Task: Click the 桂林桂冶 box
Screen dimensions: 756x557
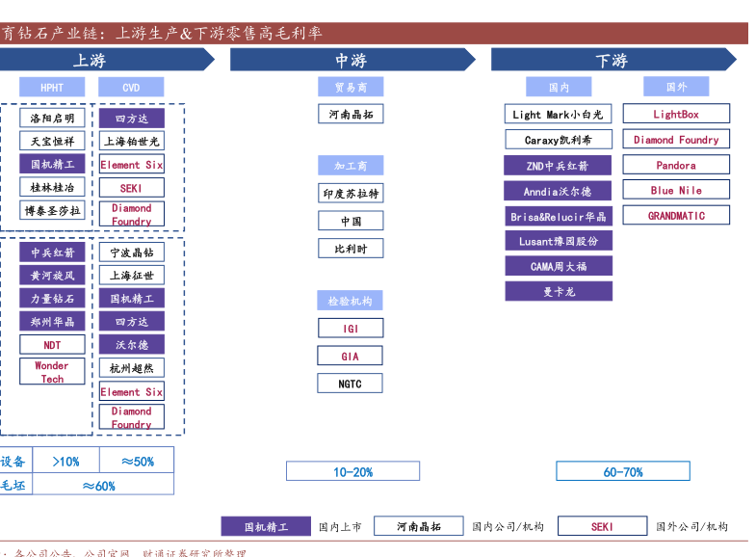Action: click(52, 187)
